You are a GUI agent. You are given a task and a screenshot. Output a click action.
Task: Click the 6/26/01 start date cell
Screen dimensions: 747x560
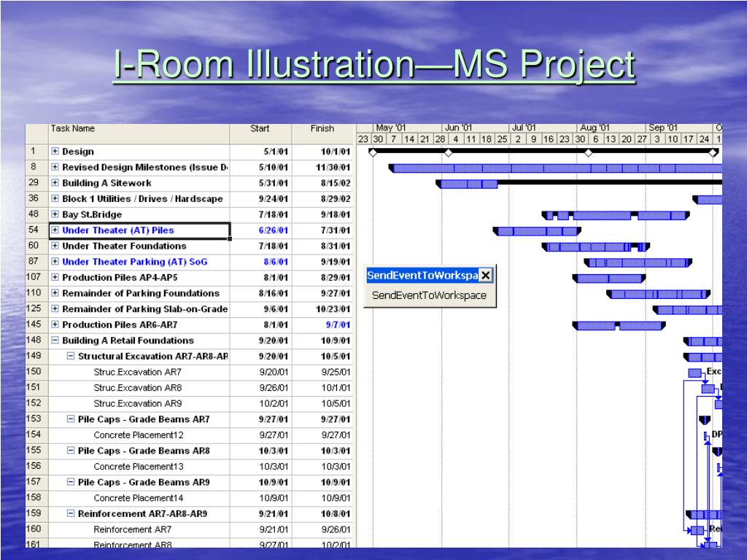[x=260, y=230]
